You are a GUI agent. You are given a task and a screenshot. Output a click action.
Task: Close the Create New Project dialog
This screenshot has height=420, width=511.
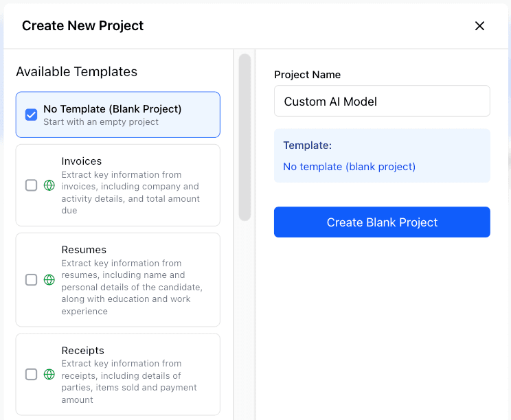[479, 26]
